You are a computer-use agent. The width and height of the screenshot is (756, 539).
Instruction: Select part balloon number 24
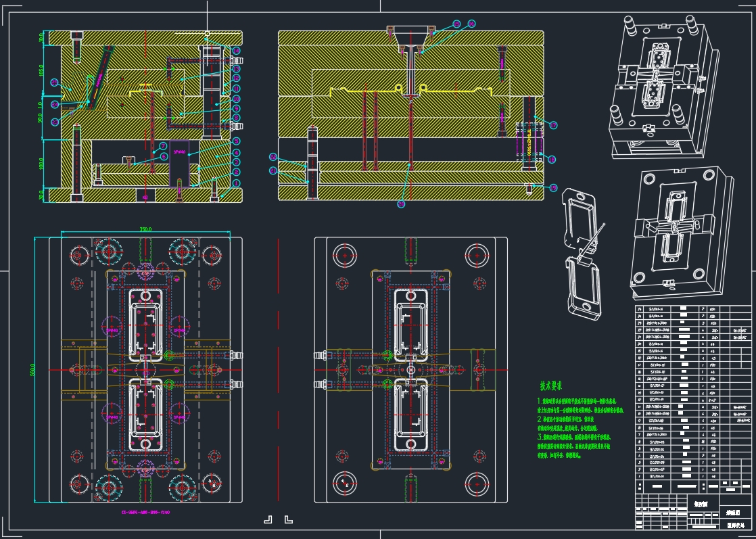[55, 105]
